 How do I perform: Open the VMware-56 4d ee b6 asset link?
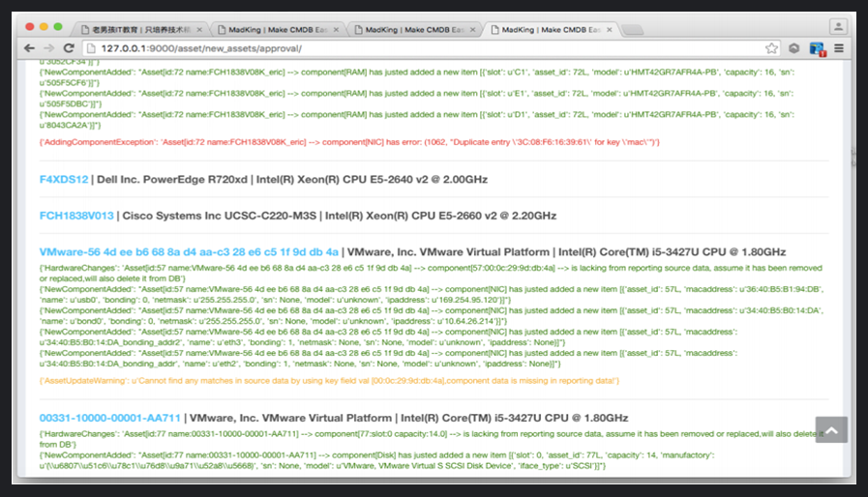(189, 250)
